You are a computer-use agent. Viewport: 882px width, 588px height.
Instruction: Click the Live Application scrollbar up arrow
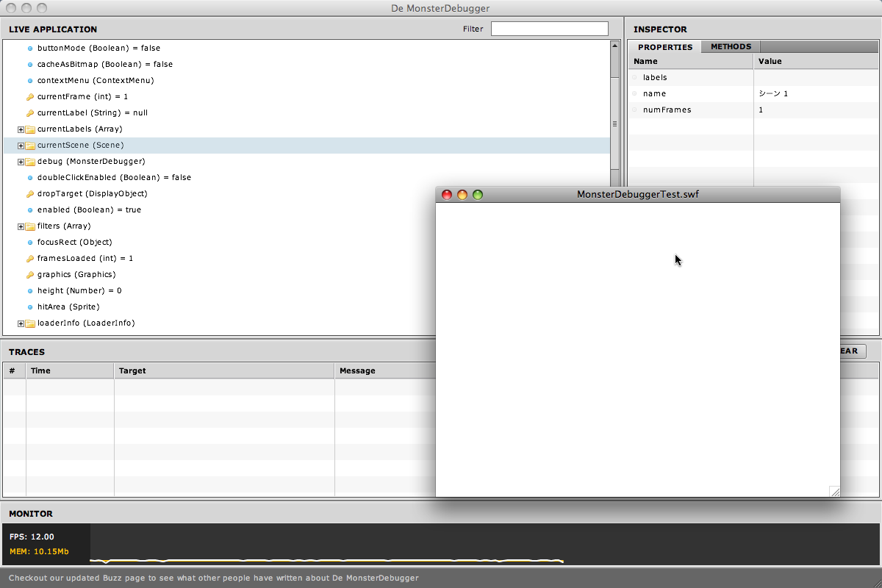coord(614,46)
